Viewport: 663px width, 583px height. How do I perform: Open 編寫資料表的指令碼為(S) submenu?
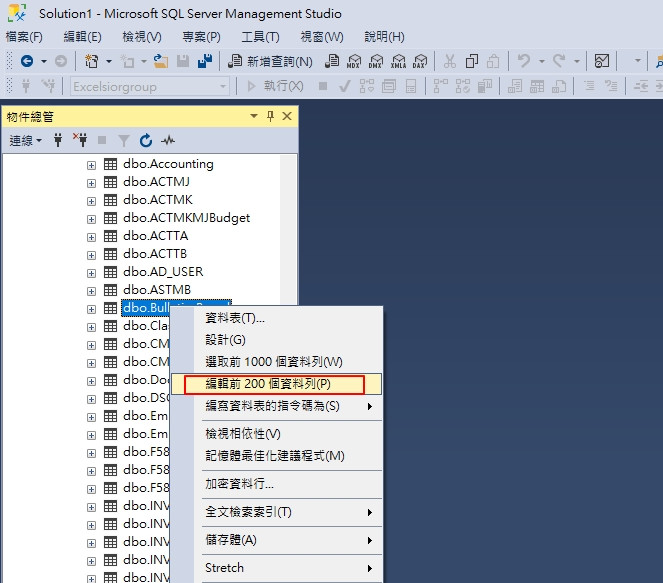coord(277,406)
